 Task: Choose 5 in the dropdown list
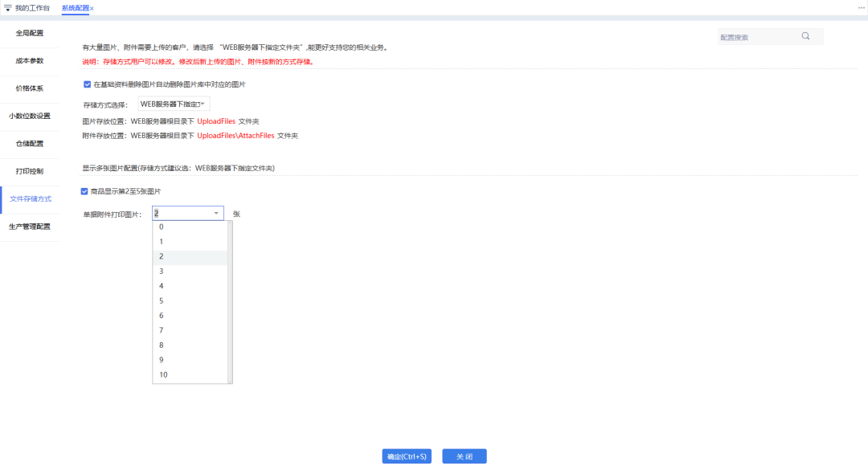[x=190, y=301]
